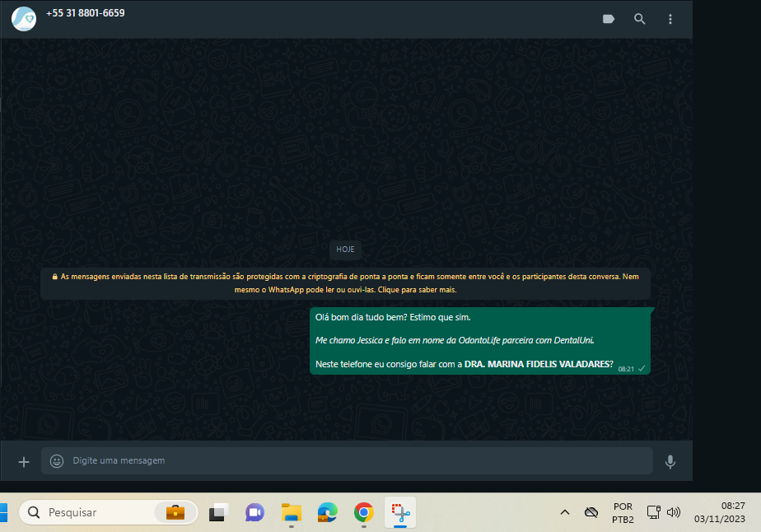The width and height of the screenshot is (761, 532).
Task: Open the volume control tray icon
Action: (x=674, y=512)
